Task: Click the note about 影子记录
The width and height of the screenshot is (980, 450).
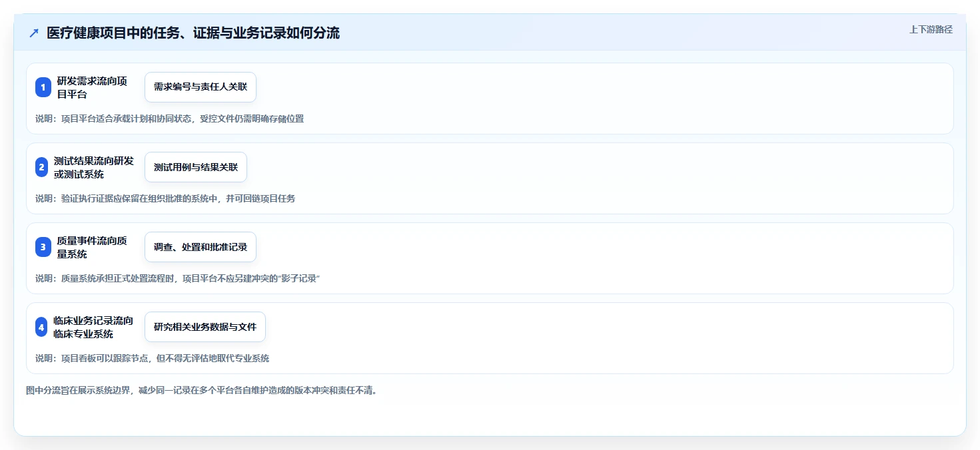Action: click(178, 278)
